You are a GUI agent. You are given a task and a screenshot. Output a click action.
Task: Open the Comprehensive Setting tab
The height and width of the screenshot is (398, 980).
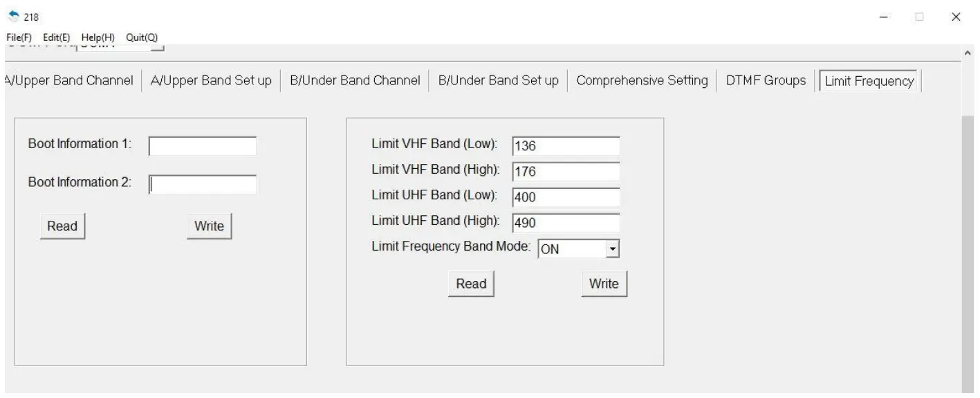click(642, 80)
